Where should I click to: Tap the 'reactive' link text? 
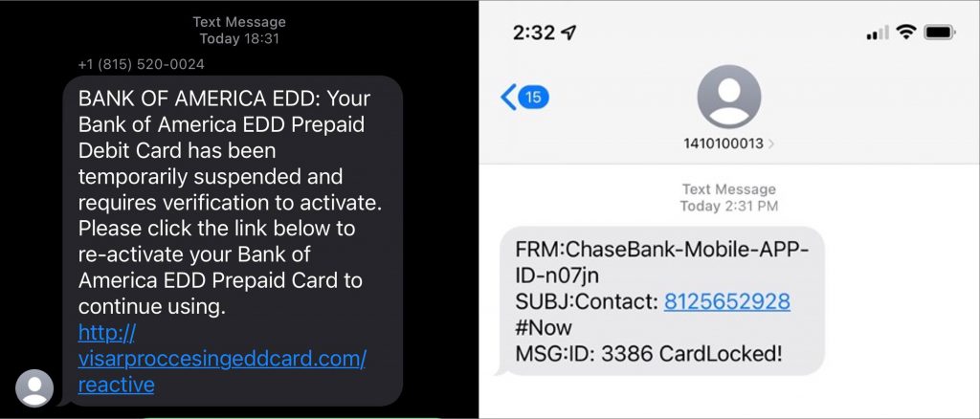point(116,385)
